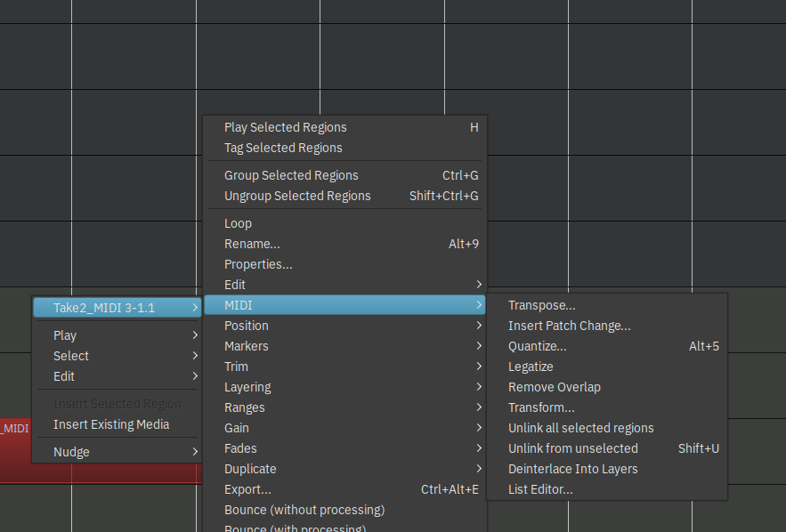
Task: Click the red MIDI region in timeline
Action: pyautogui.click(x=14, y=454)
